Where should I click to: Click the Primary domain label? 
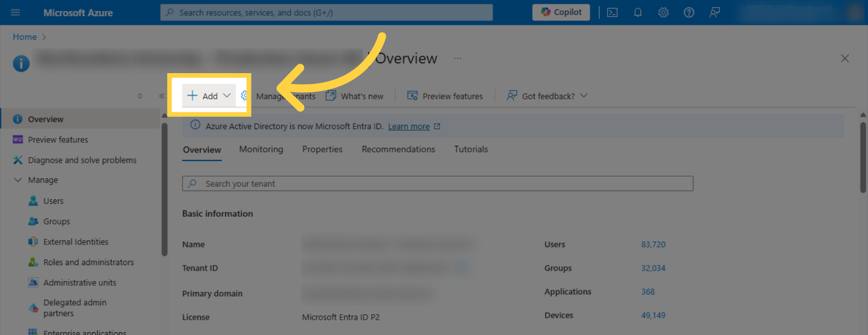pyautogui.click(x=212, y=293)
